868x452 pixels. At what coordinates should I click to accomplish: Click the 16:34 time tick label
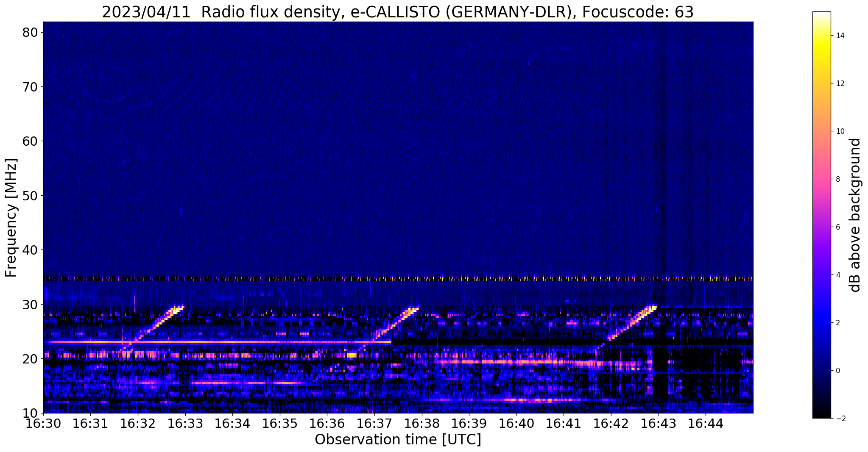232,423
